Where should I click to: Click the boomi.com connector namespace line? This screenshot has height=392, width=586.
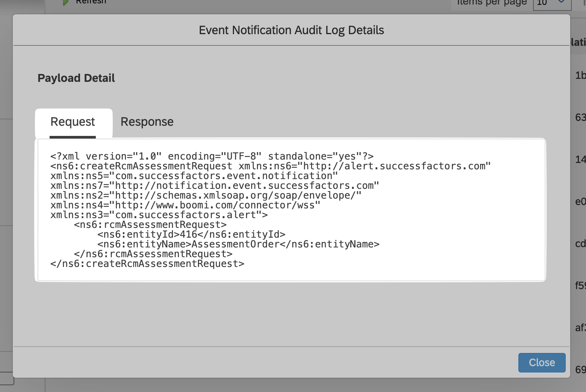[x=185, y=205]
